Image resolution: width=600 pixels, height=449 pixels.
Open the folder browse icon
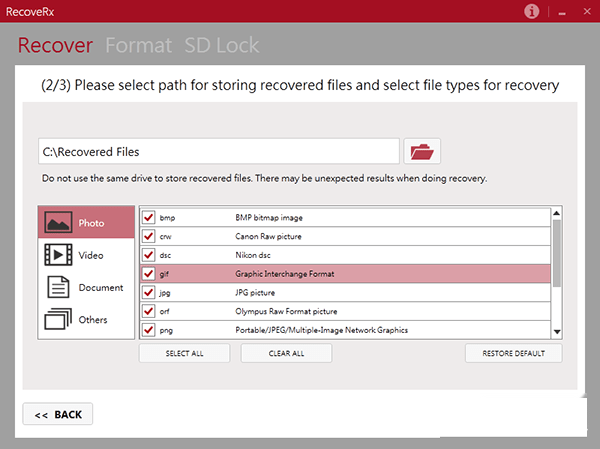click(x=422, y=152)
